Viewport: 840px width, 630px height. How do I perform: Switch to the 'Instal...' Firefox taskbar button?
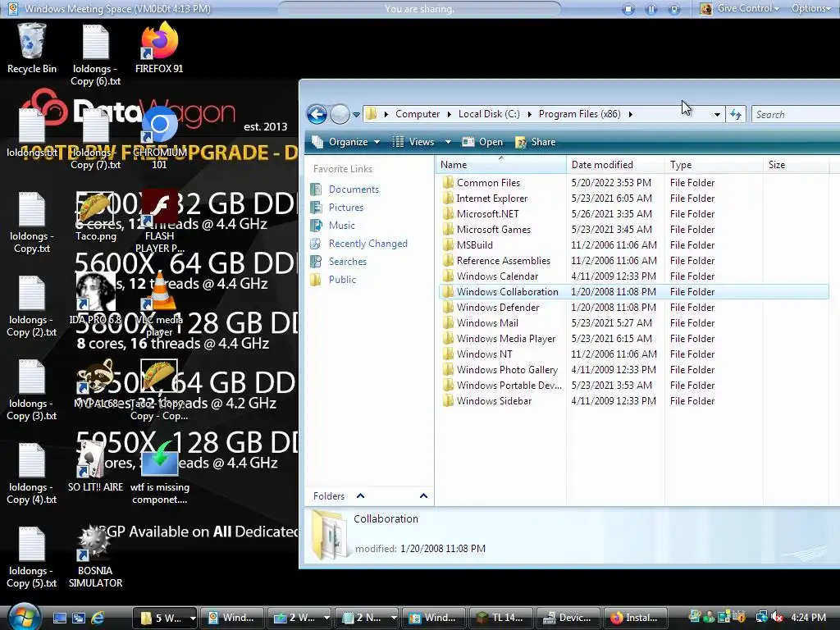[x=636, y=618]
